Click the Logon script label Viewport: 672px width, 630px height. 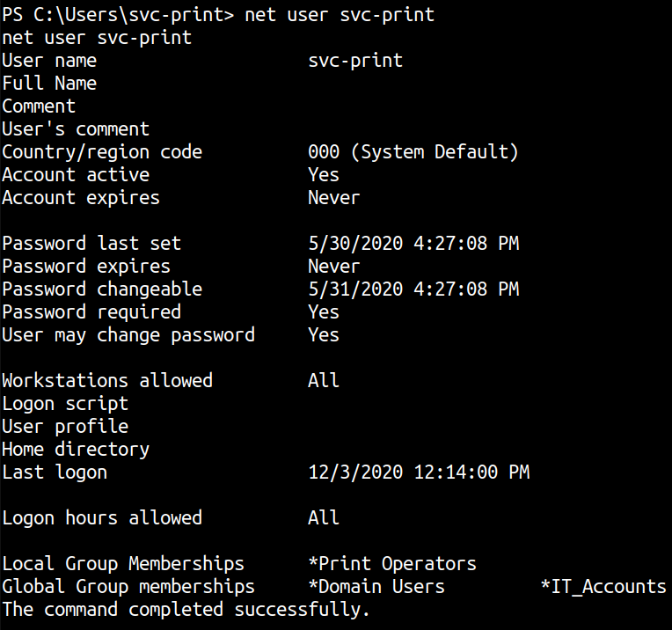tap(65, 404)
